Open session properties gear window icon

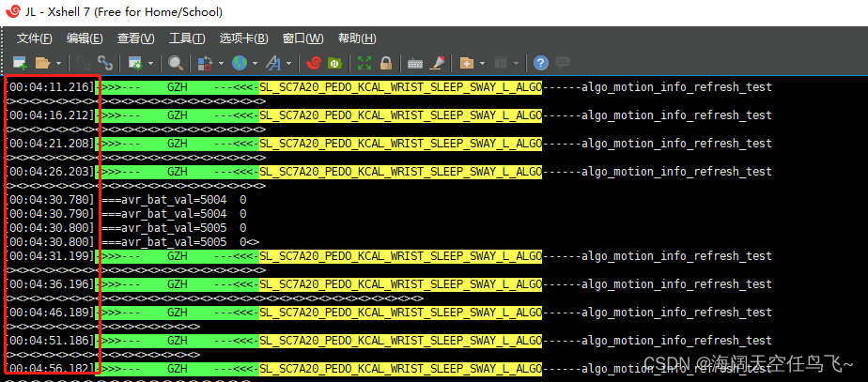tap(135, 63)
